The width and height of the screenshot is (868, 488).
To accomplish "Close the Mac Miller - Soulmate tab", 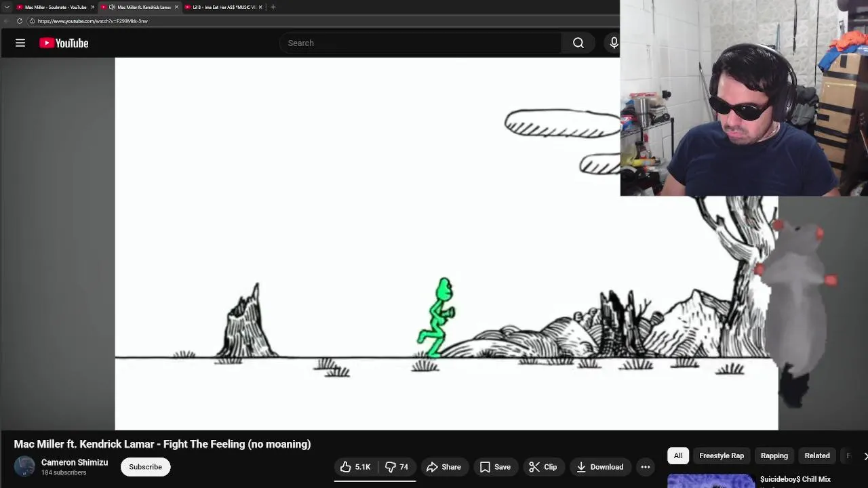I will [92, 7].
